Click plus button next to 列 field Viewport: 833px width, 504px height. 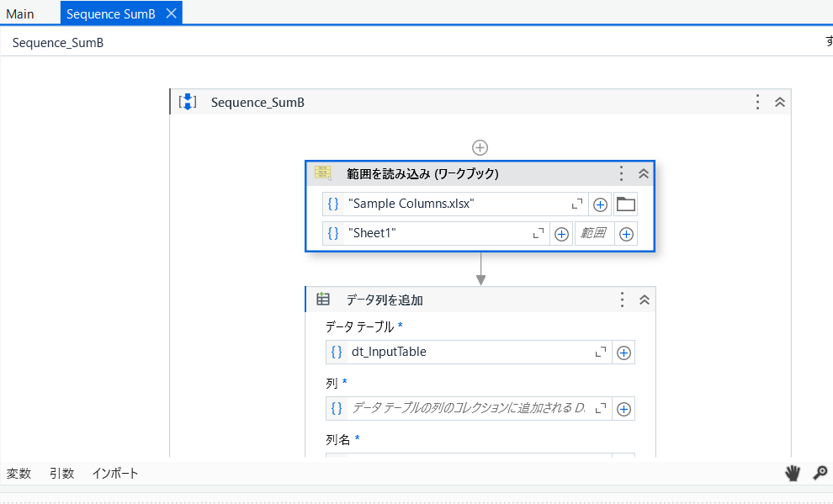(623, 409)
